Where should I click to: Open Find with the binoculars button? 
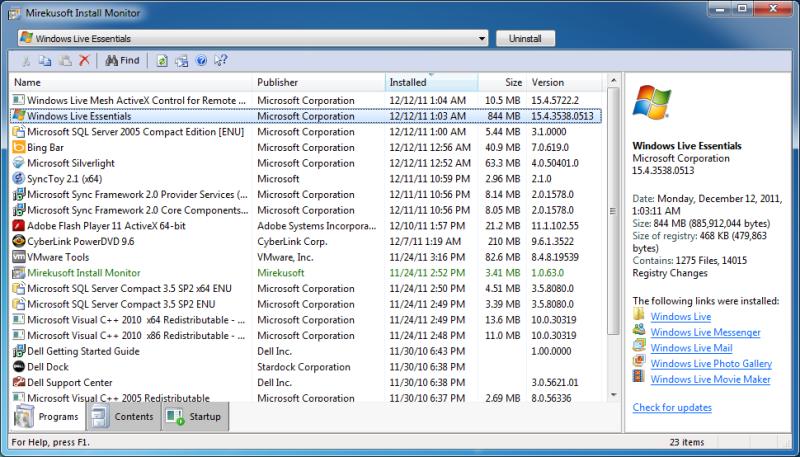122,61
